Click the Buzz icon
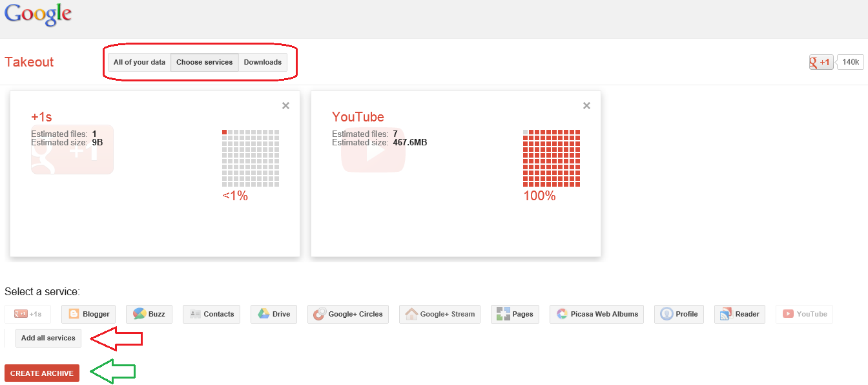The width and height of the screenshot is (868, 385). 139,314
